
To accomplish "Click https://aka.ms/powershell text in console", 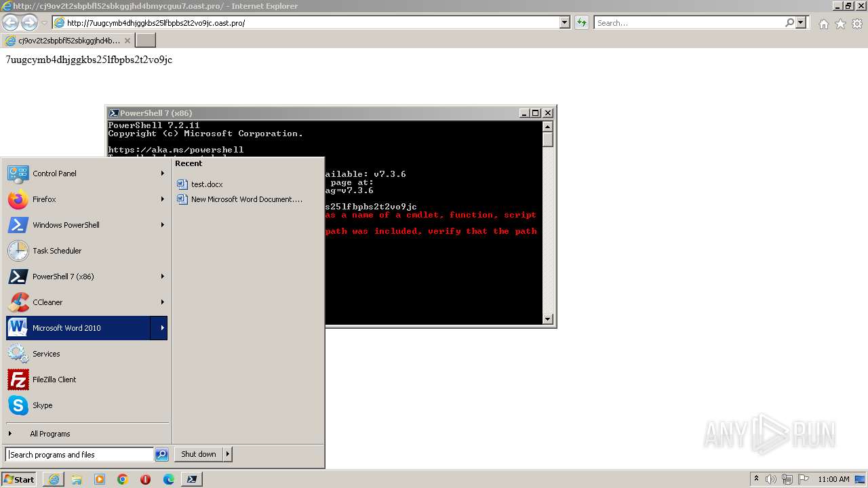I will [176, 150].
